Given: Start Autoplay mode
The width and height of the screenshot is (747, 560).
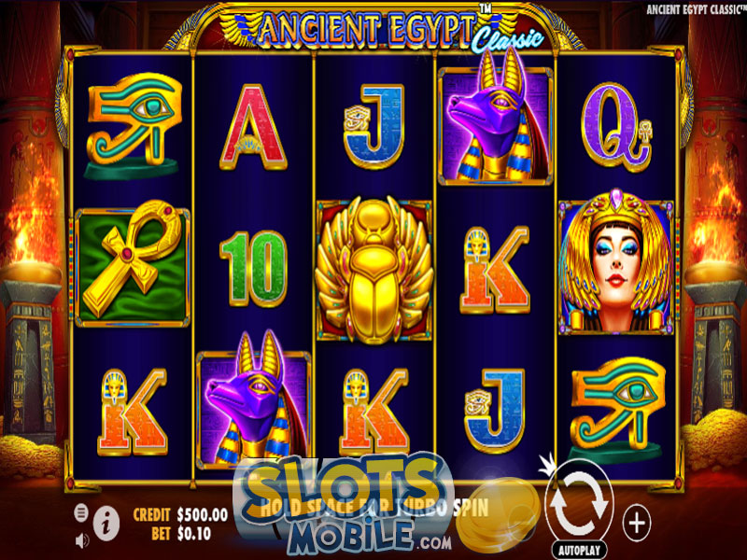Looking at the screenshot, I should pos(579,550).
